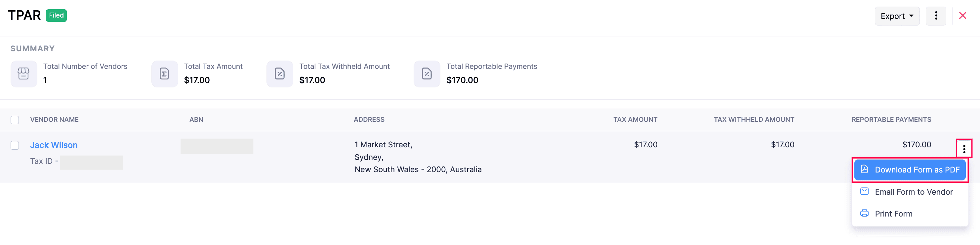The width and height of the screenshot is (980, 245).
Task: Click the Export dropdown caret arrow
Action: pos(911,16)
